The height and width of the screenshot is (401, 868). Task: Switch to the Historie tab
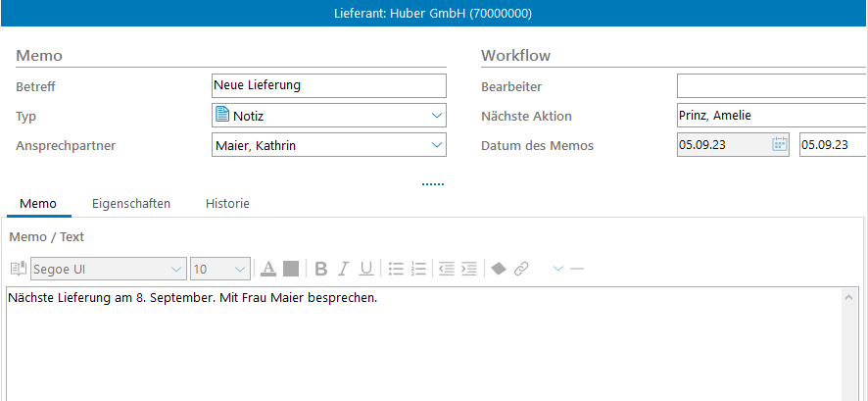227,204
